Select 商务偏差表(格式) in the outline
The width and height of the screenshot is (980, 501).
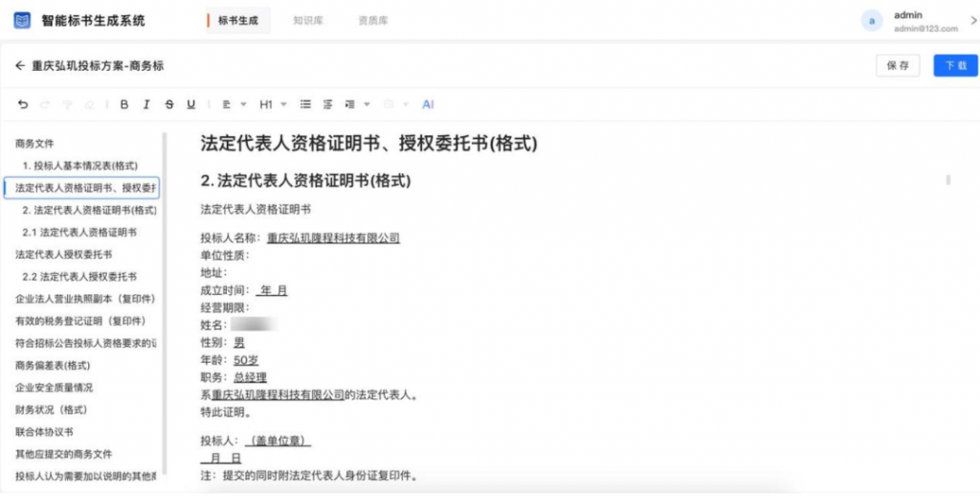(x=53, y=365)
